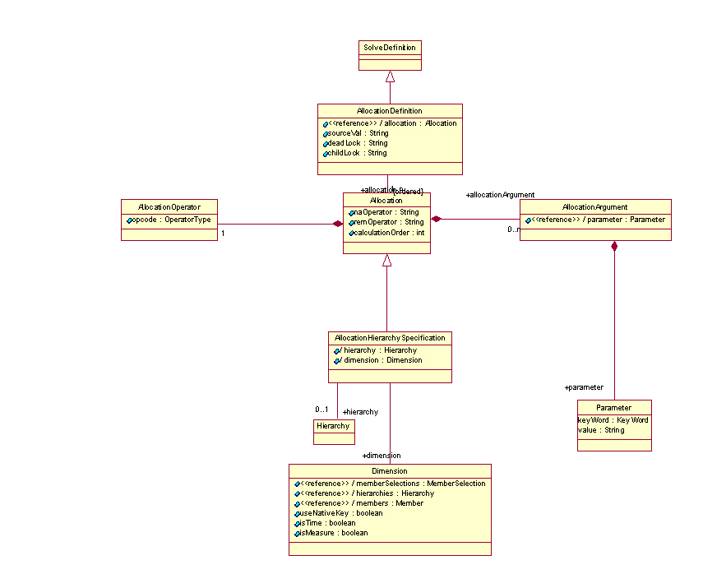Image resolution: width=703 pixels, height=588 pixels.
Task: Click the naOperator attribute icon in Allocation
Action: pos(351,212)
